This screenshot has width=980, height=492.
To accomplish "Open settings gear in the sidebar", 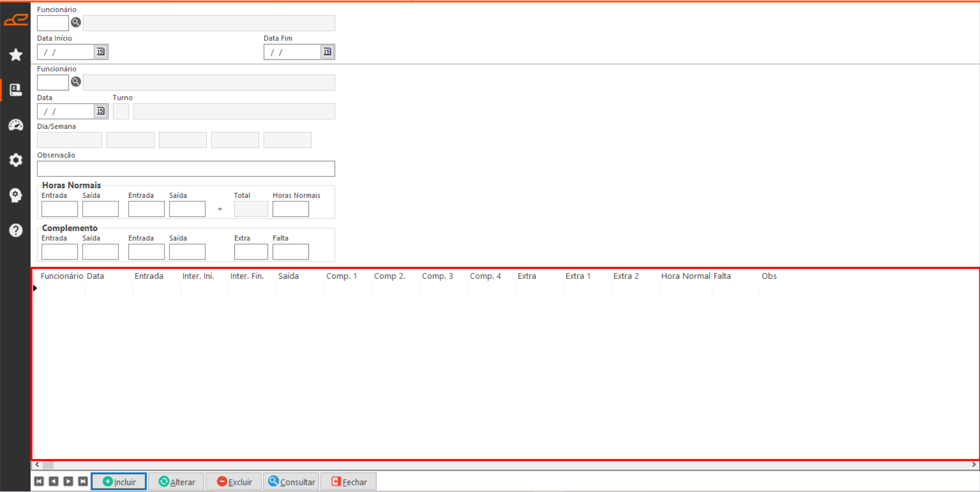I will (16, 160).
